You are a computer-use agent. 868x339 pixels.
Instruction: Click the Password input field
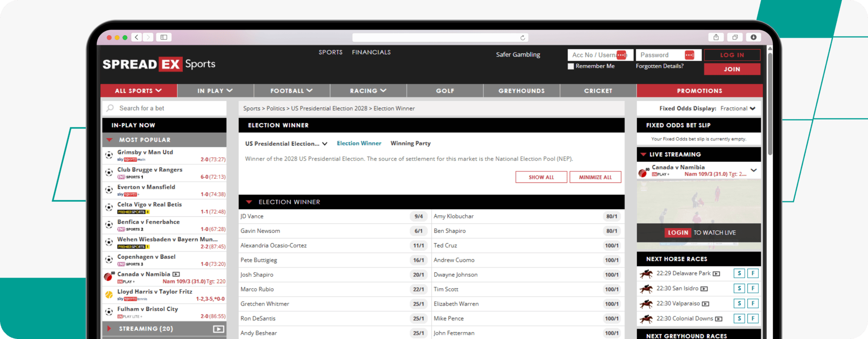point(668,55)
